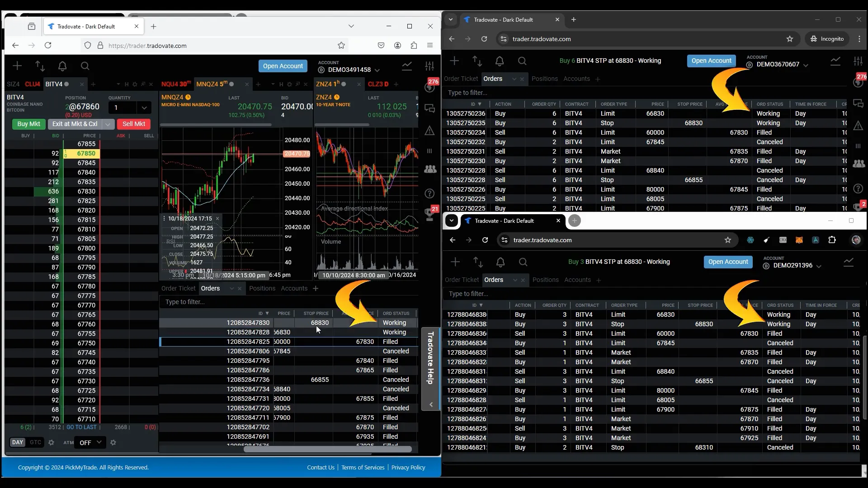Click the orders table horizontal scrollbar

click(x=328, y=449)
